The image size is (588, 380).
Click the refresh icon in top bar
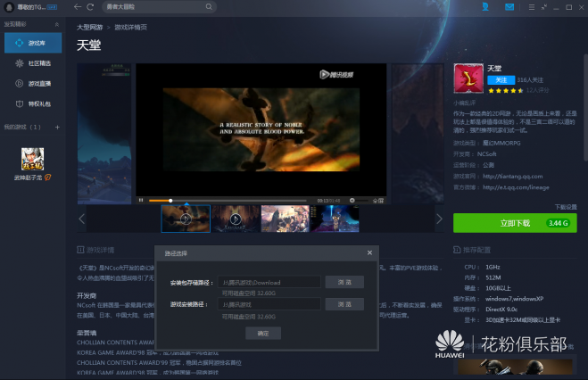(90, 7)
